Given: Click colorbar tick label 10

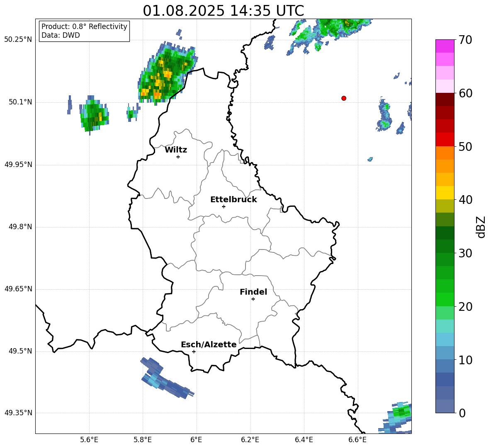Looking at the screenshot, I should click(x=465, y=360).
